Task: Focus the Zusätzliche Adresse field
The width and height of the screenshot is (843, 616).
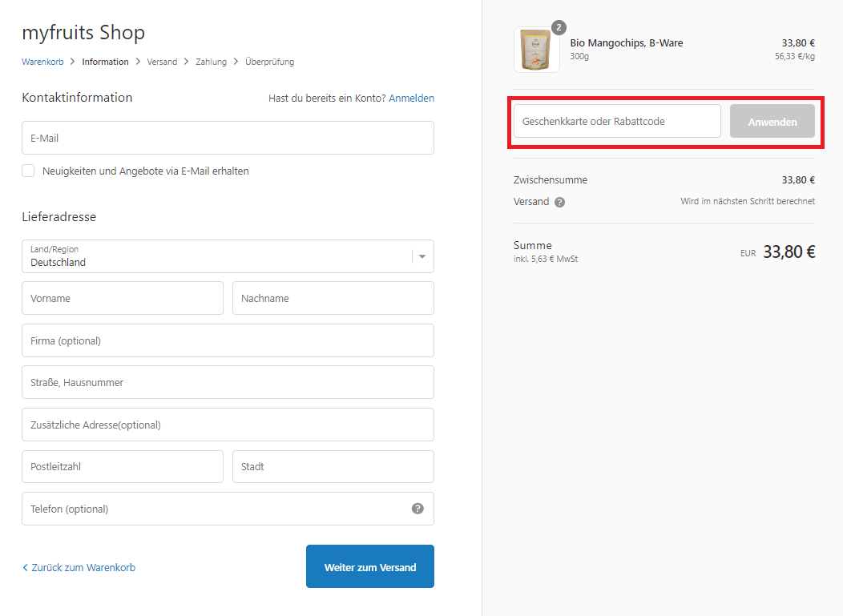Action: [x=228, y=425]
